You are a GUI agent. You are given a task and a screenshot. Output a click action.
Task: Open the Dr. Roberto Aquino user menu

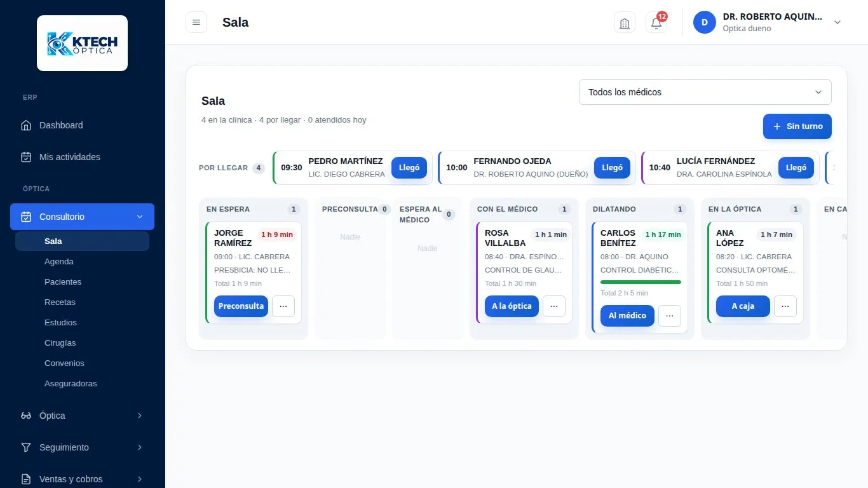tap(768, 22)
